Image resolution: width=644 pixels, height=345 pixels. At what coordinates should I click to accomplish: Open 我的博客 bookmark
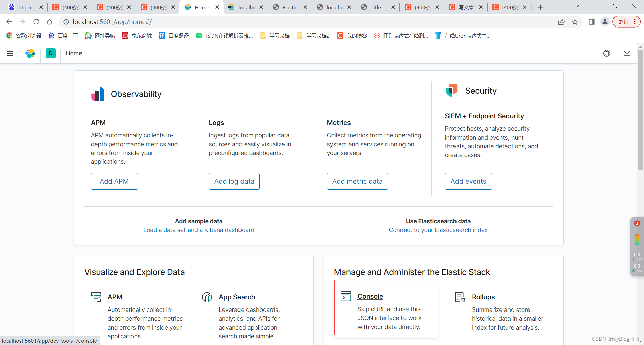point(352,36)
